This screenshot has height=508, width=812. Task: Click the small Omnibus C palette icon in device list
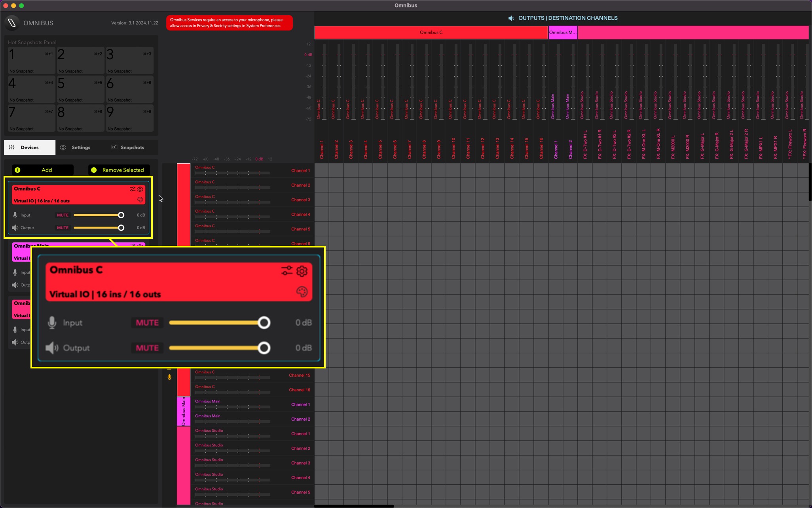(140, 200)
